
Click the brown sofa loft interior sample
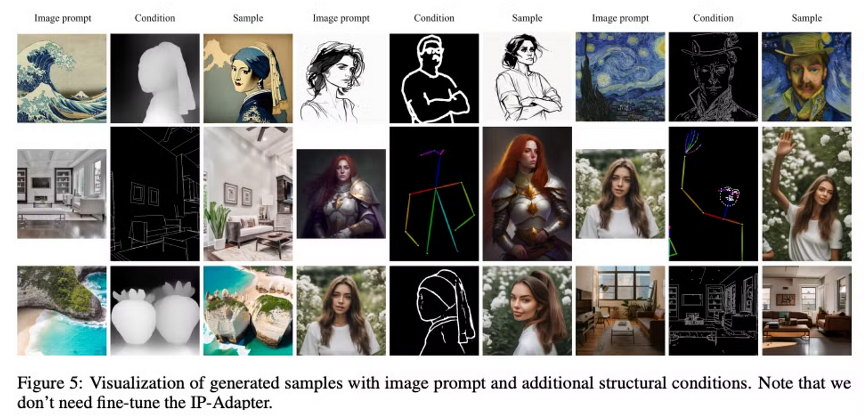point(807,311)
